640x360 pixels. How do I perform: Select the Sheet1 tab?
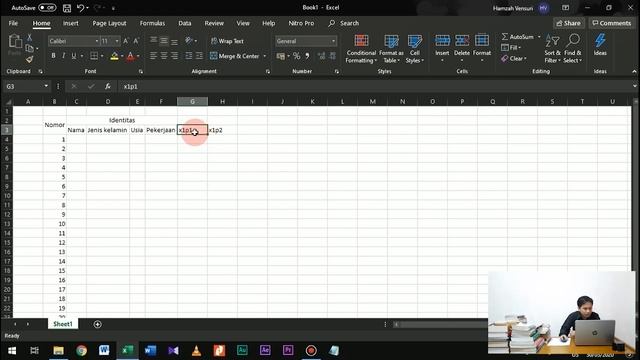63,324
